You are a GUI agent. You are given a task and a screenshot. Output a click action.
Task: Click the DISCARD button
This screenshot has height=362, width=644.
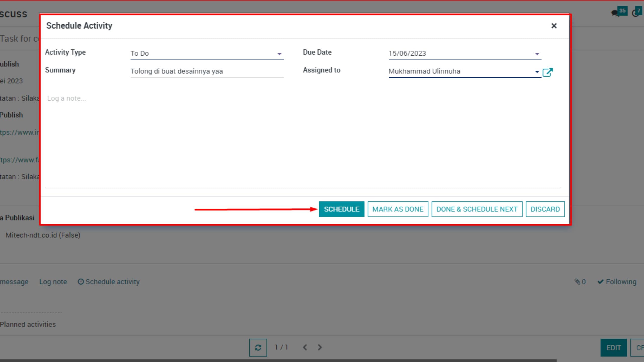pyautogui.click(x=545, y=209)
